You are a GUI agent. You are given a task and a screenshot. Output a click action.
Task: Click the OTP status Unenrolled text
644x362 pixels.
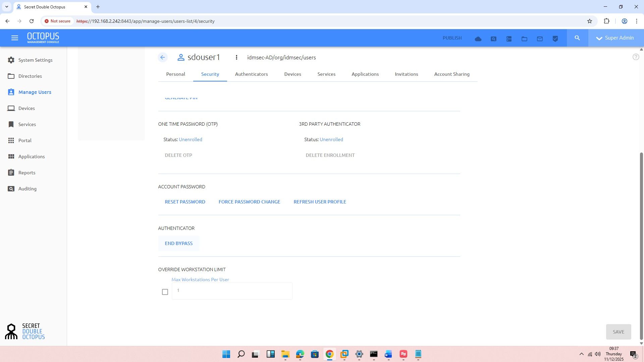191,139
